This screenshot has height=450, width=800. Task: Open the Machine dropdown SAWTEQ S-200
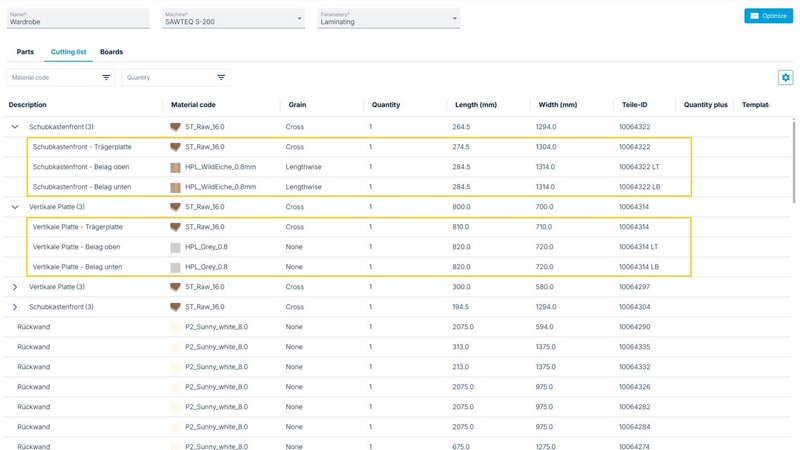(x=231, y=18)
